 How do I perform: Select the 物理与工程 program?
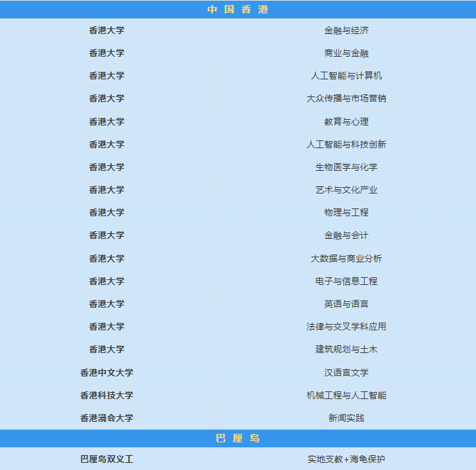346,212
